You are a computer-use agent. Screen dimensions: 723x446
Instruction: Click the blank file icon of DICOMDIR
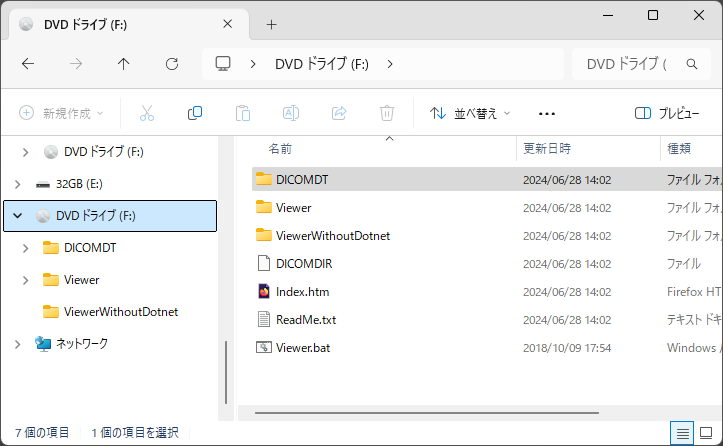[x=264, y=263]
